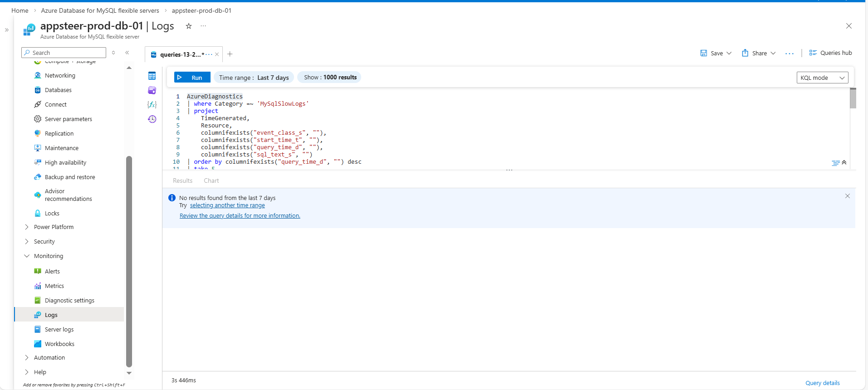Open the Save dropdown
The image size is (868, 390).
(x=729, y=53)
